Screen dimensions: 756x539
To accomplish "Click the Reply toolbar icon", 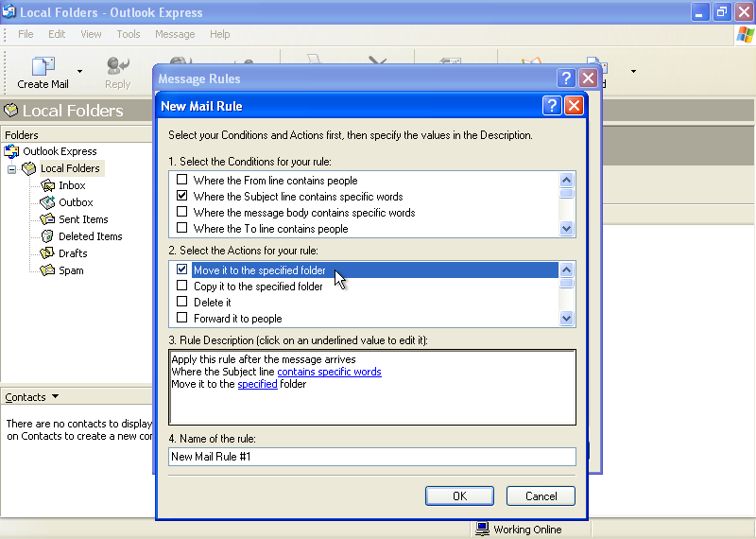I will tap(117, 66).
